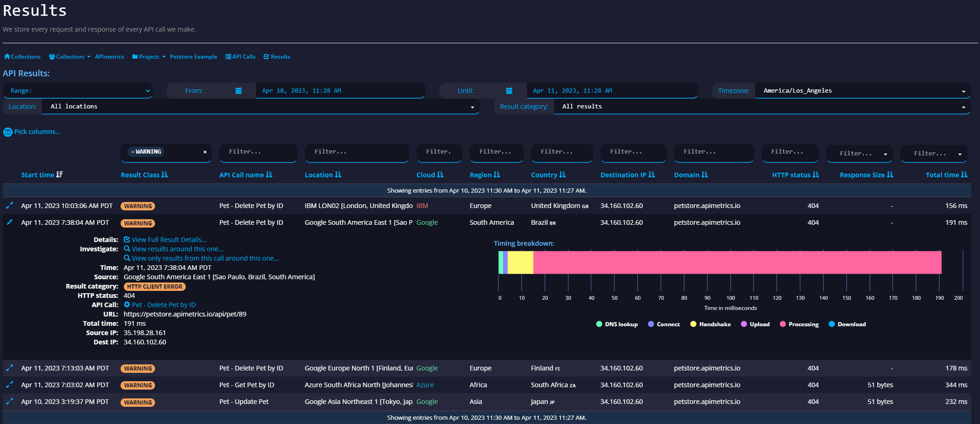The image size is (980, 424).
Task: Click the pink Processing bar segment
Action: point(737,262)
